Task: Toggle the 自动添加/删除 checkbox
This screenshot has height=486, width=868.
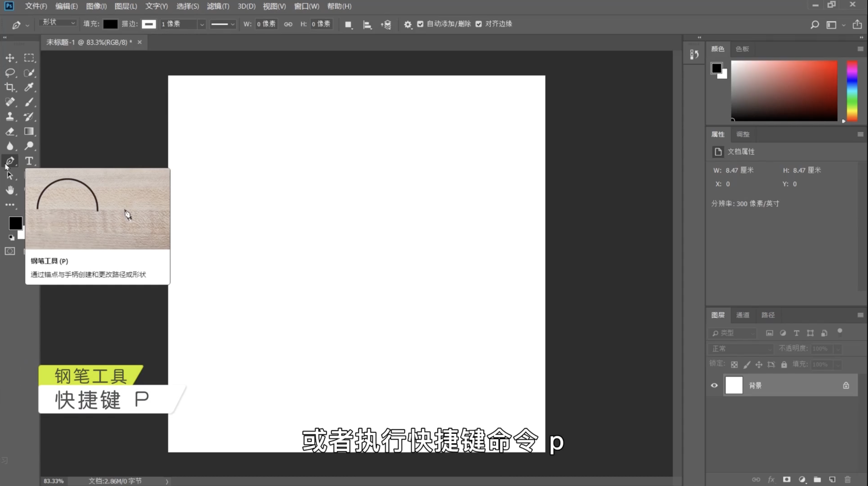Action: [420, 24]
